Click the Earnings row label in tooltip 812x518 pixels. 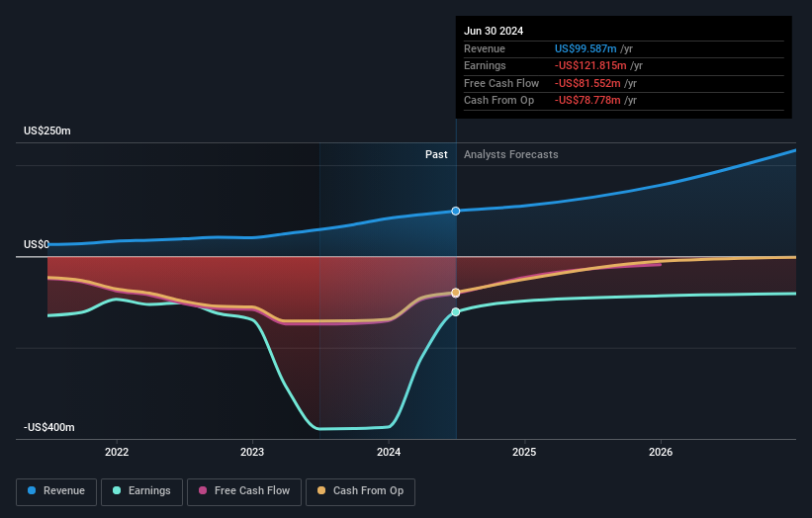(x=485, y=65)
